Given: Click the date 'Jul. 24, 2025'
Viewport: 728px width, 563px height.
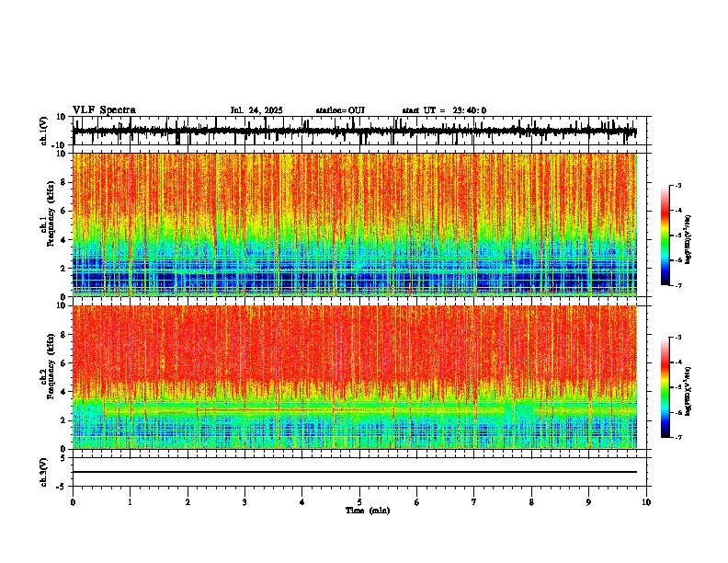Looking at the screenshot, I should (x=256, y=110).
